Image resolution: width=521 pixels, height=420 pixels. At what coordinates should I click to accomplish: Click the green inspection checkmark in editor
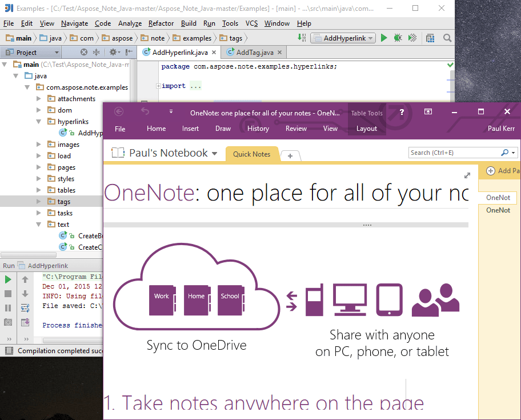coord(450,65)
